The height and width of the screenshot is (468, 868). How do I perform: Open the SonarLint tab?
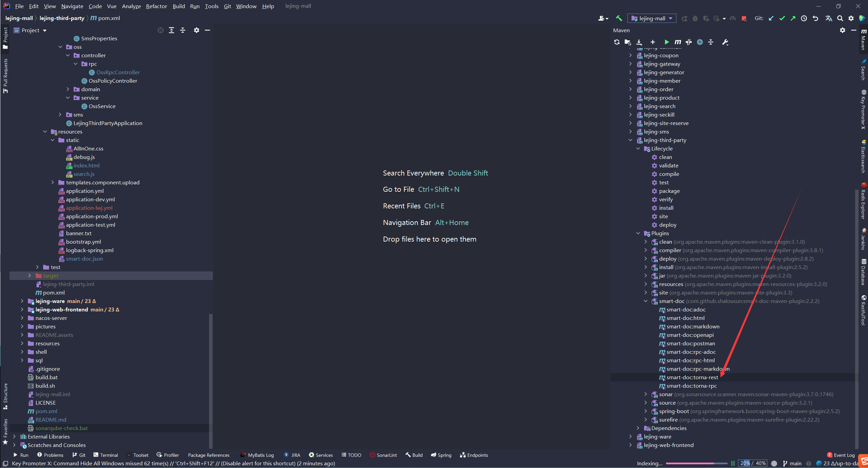click(x=383, y=455)
